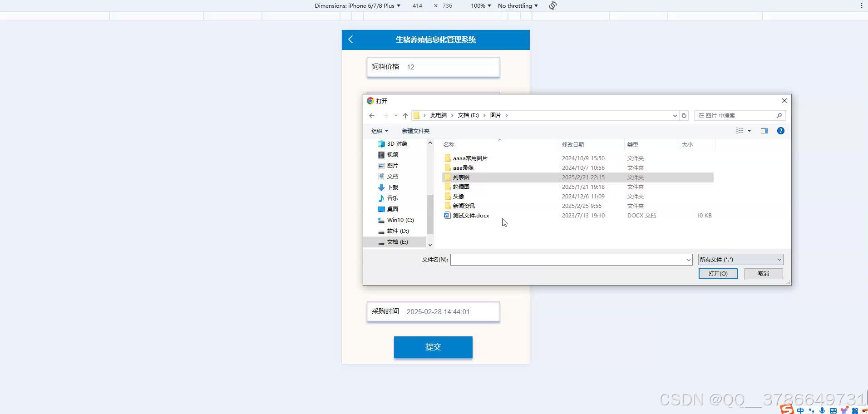Rotate the device viewport orientation
The height and width of the screenshot is (414, 868).
[552, 5]
